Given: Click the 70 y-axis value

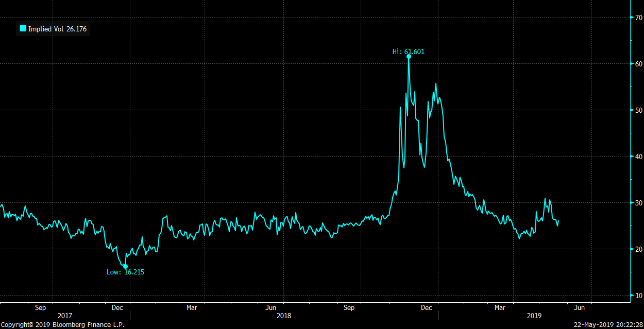Looking at the screenshot, I should click(x=638, y=18).
